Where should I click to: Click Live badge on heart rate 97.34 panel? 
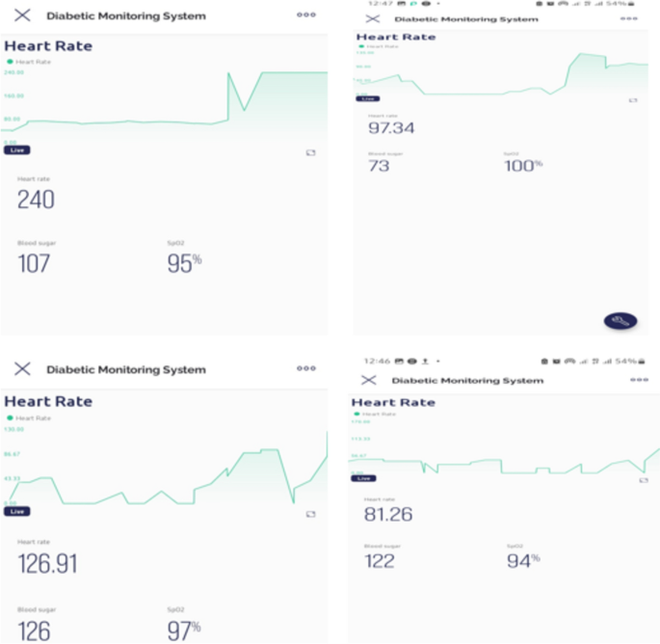(366, 98)
